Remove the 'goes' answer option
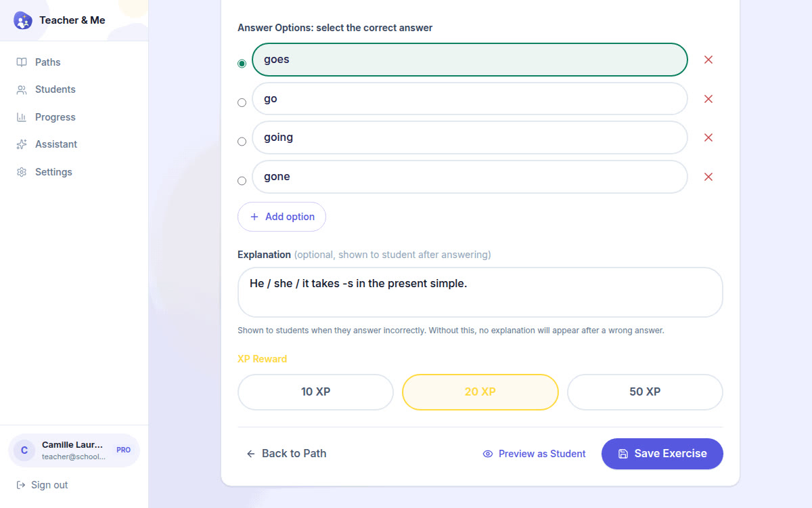Viewport: 812px width, 508px height. 708,60
